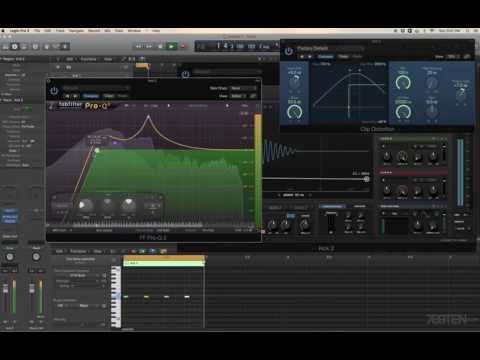Click the top-left knob in Compressor
The image size is (480, 360).
click(x=295, y=81)
